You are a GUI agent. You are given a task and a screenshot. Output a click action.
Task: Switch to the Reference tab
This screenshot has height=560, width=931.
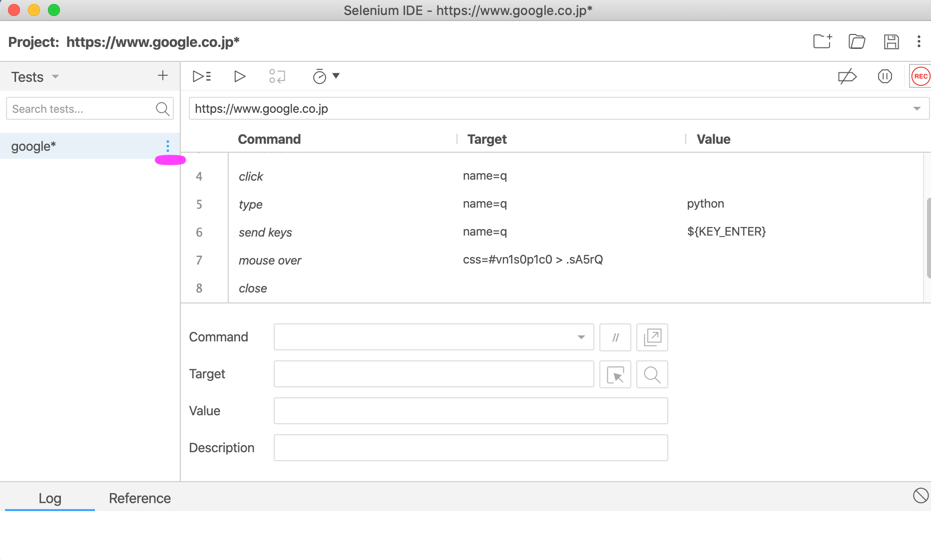coord(140,498)
